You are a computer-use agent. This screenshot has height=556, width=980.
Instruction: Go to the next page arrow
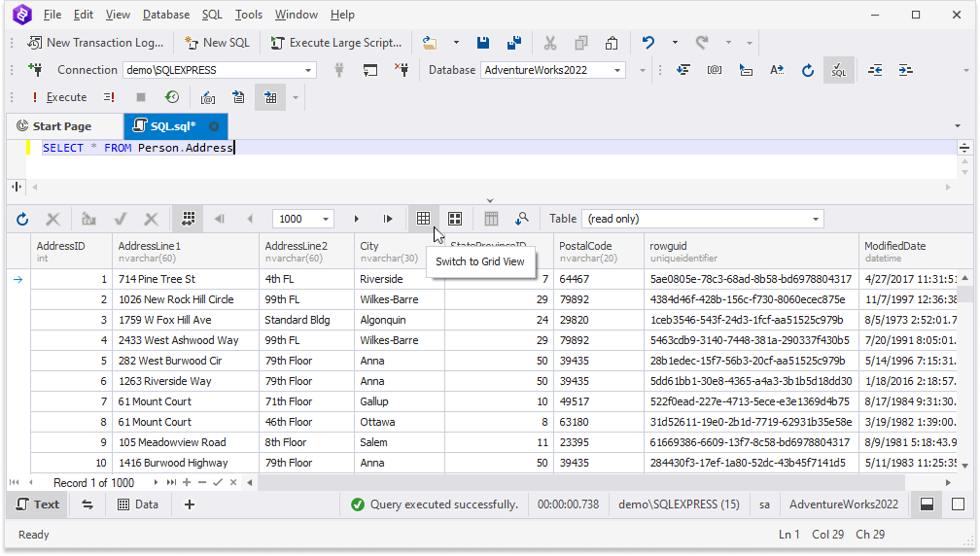coord(356,220)
